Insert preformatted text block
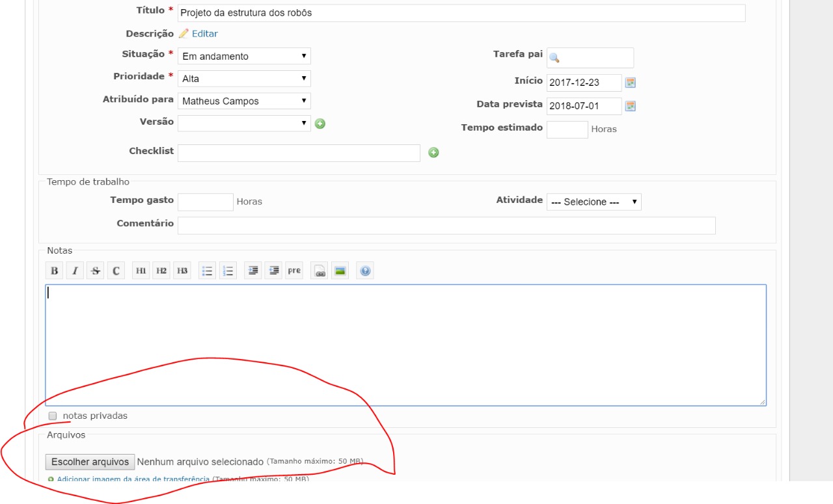Image resolution: width=833 pixels, height=504 pixels. pyautogui.click(x=294, y=271)
